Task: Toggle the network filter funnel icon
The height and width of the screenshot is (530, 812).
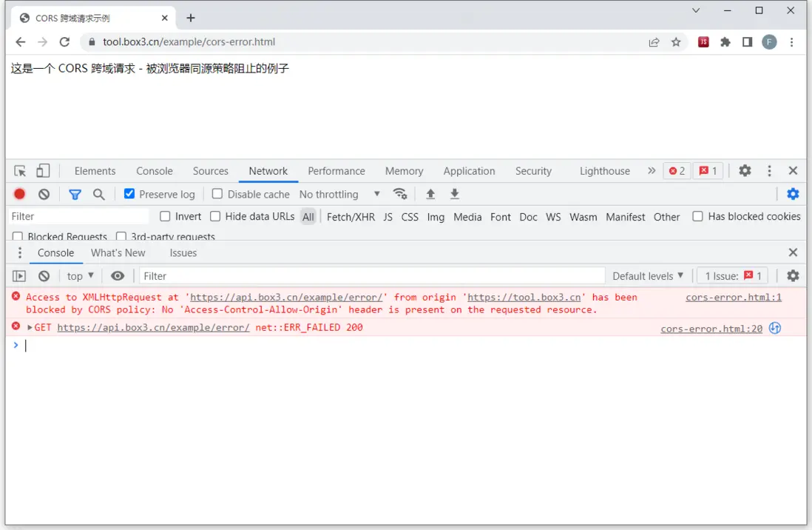Action: [75, 195]
